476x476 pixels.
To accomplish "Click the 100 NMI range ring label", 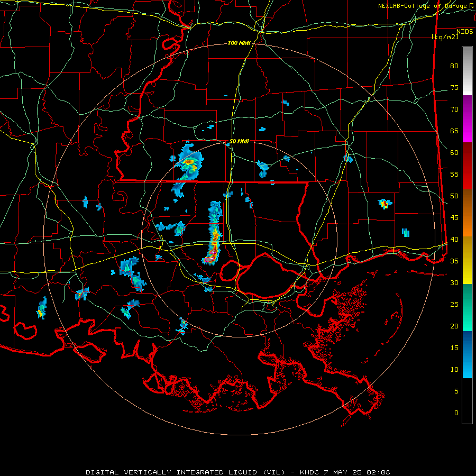I will coord(239,43).
